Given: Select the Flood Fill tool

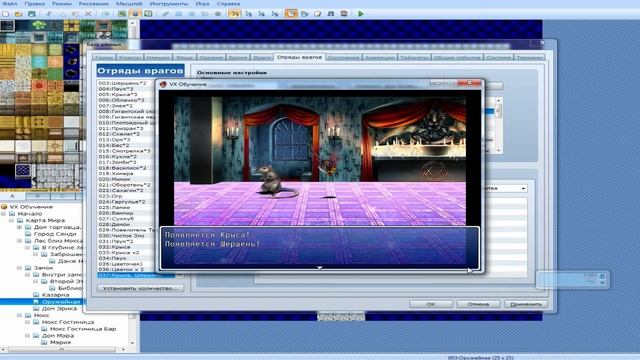Looking at the screenshot, I should click(204, 13).
